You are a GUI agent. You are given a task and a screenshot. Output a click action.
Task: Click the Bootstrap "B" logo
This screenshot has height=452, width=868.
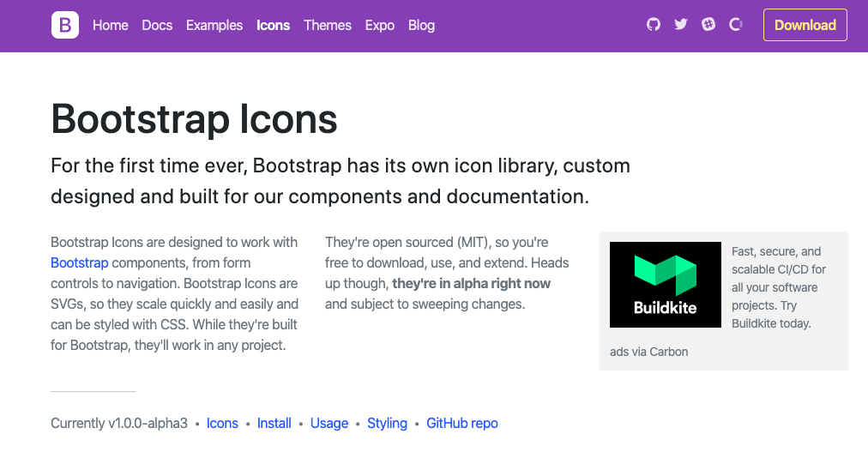coord(65,25)
